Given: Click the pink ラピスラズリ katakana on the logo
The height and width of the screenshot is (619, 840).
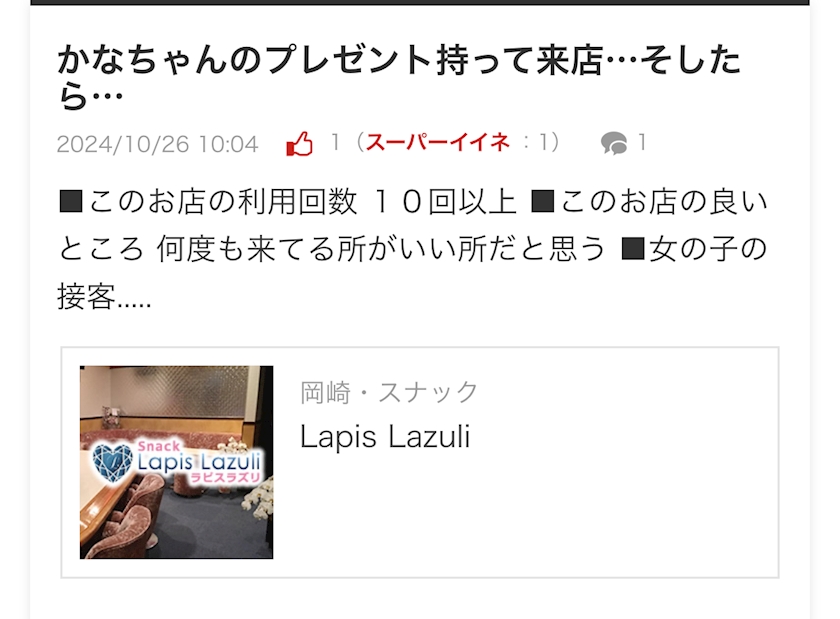Looking at the screenshot, I should coord(226,477).
